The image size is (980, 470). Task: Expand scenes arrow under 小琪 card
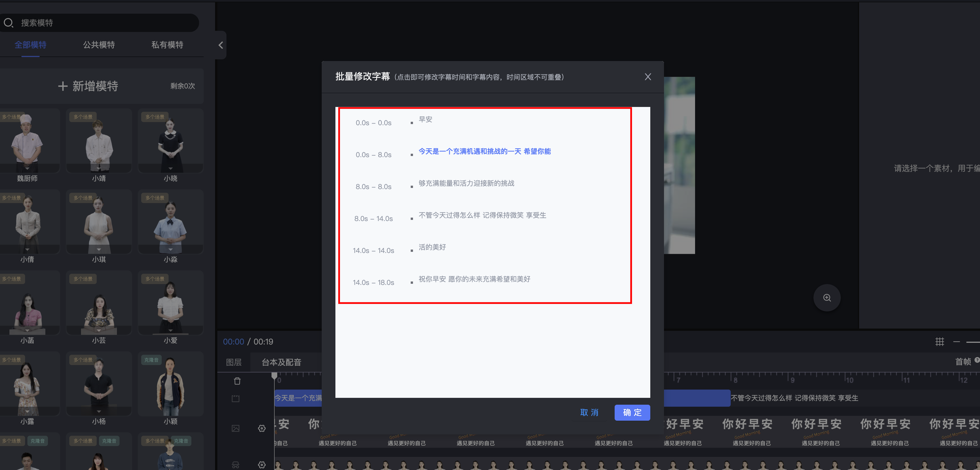99,250
